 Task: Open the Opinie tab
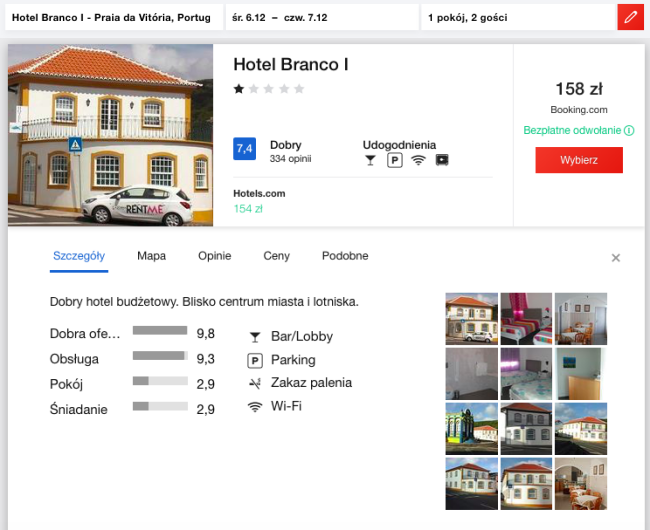(214, 256)
